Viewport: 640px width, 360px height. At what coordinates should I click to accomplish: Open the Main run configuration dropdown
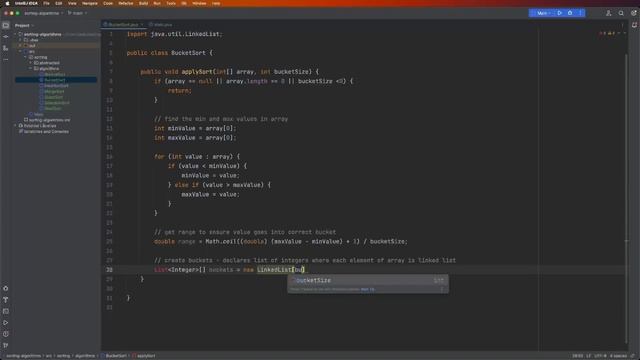coord(543,13)
